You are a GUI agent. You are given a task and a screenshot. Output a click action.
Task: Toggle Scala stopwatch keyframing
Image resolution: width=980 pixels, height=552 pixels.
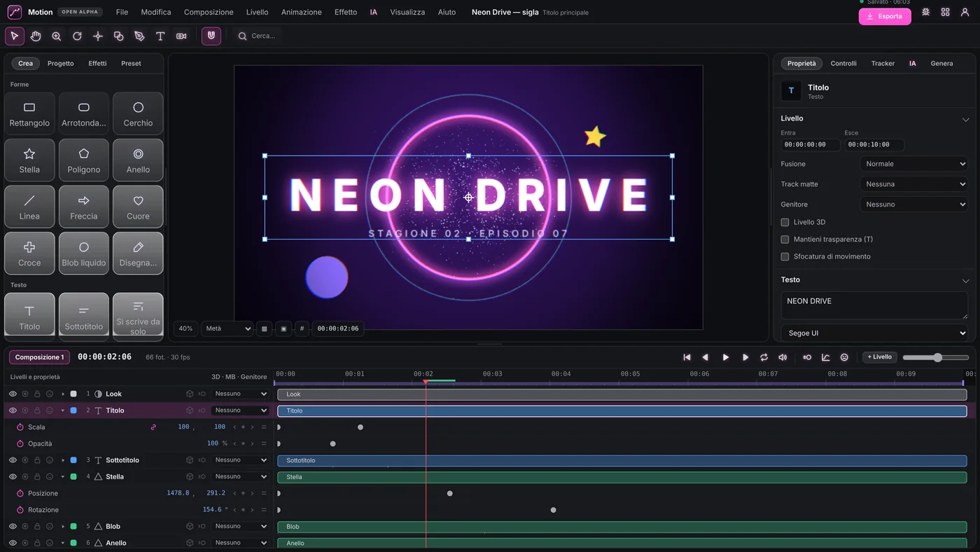click(20, 427)
